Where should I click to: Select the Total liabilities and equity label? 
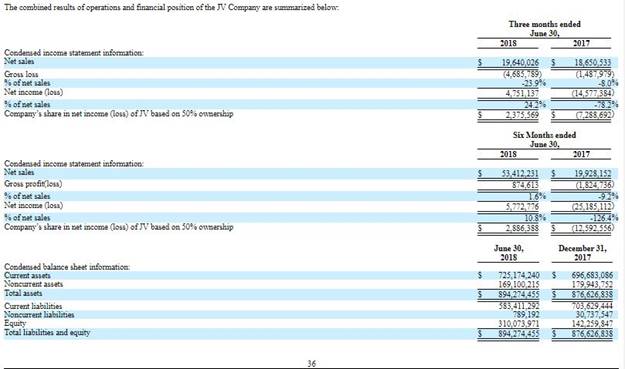click(47, 332)
